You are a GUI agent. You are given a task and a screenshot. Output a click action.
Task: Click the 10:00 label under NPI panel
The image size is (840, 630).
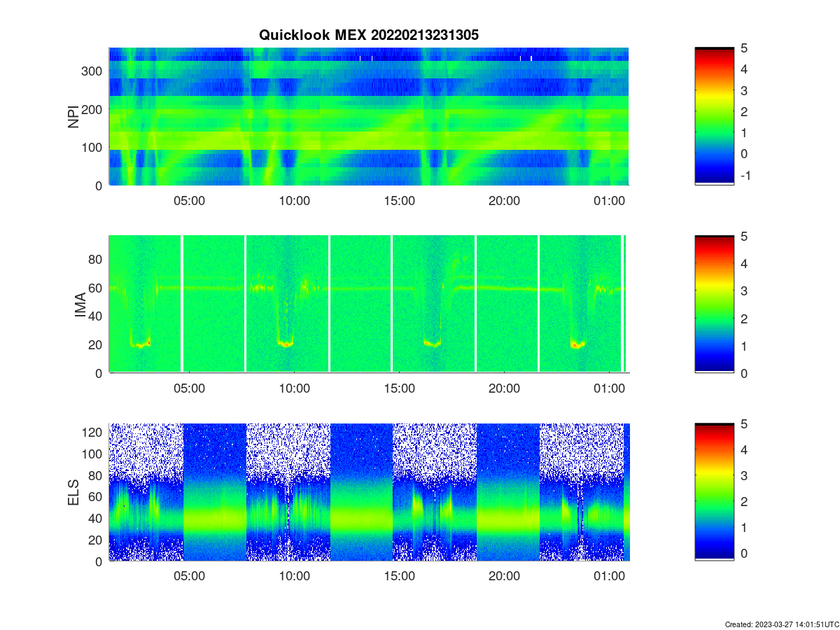tap(294, 200)
